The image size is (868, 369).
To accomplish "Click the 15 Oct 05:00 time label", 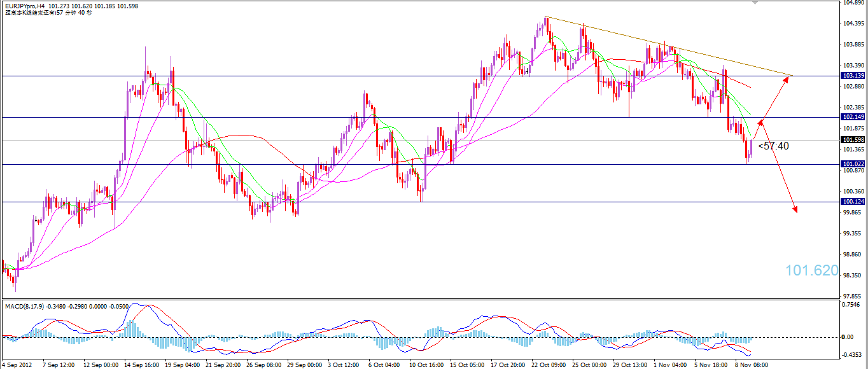I will coord(468,365).
